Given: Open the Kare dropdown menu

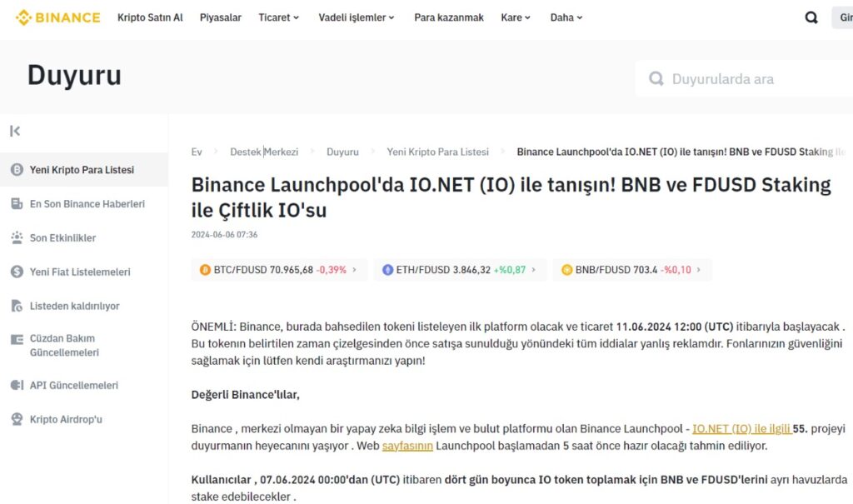Looking at the screenshot, I should point(515,17).
